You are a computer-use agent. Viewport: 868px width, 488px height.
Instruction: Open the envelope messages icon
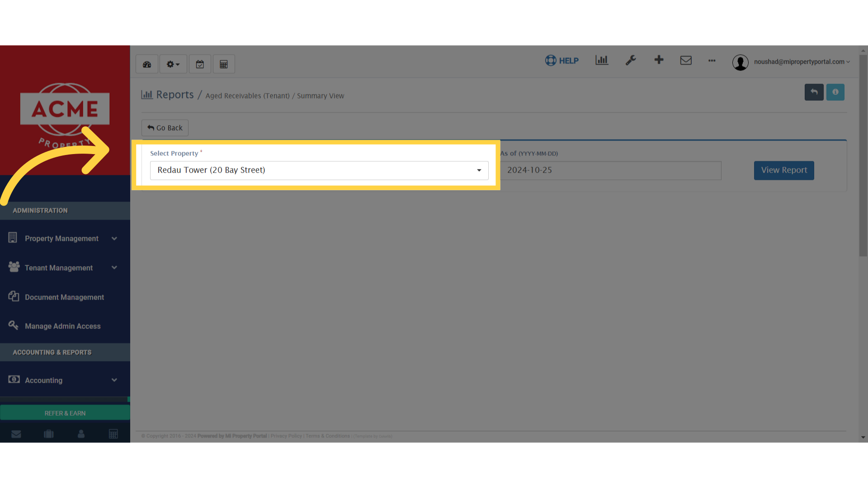tap(686, 60)
